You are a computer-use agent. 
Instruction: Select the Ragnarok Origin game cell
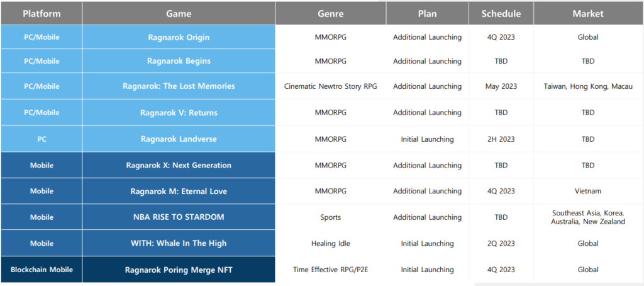(x=179, y=37)
